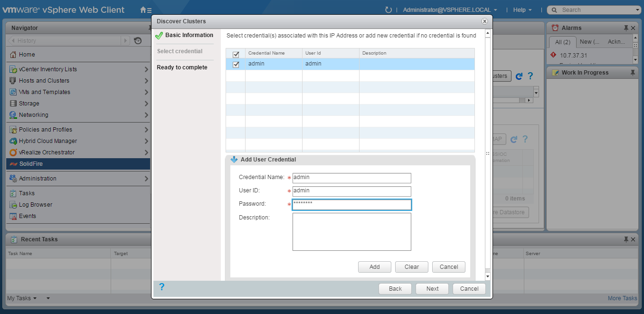Image resolution: width=644 pixels, height=314 pixels.
Task: Open the Tasks icon in Navigator
Action: pos(13,193)
